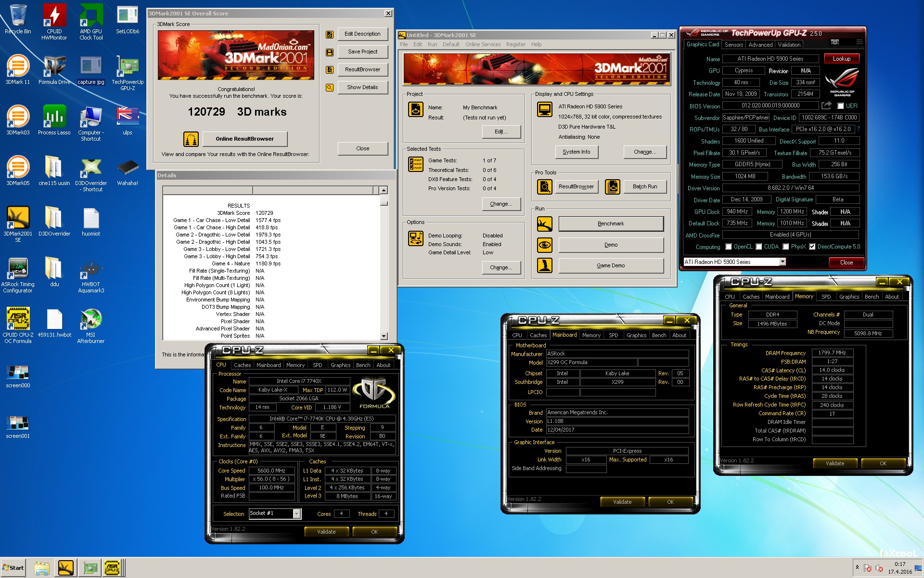This screenshot has width=924, height=578.
Task: Open GPU-Z hamburger menu icon
Action: [x=859, y=42]
